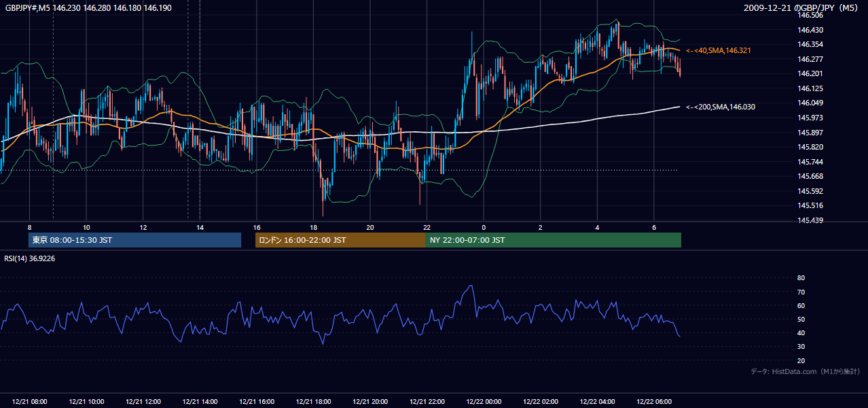Click RSI scale value 30
868x408 pixels.
(801, 347)
